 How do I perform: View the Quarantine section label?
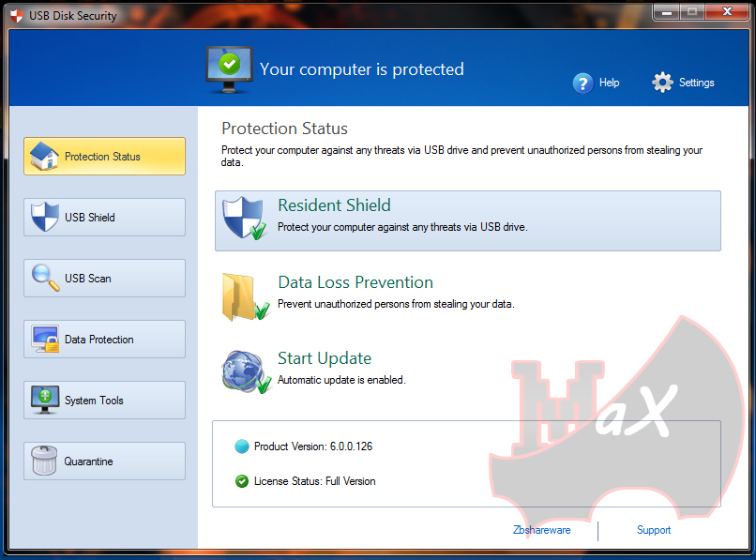89,462
